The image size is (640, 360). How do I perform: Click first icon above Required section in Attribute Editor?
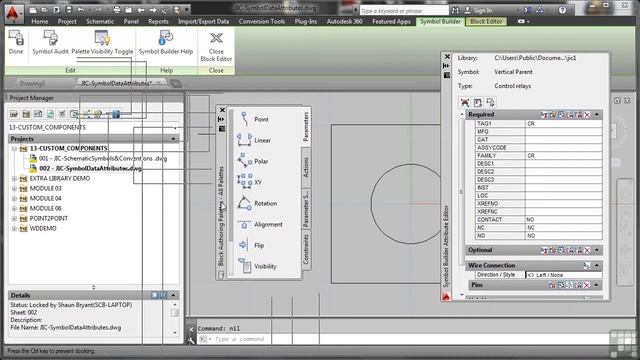point(465,102)
